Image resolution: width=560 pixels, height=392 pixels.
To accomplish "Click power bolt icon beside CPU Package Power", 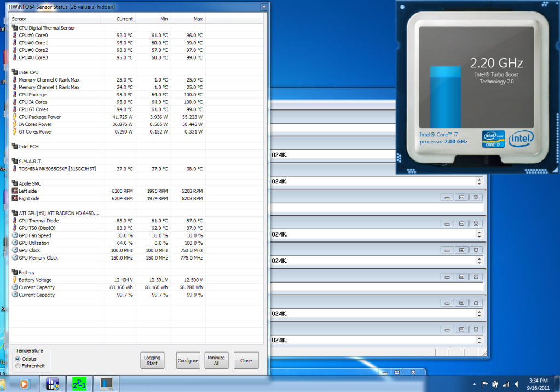I will tap(15, 117).
